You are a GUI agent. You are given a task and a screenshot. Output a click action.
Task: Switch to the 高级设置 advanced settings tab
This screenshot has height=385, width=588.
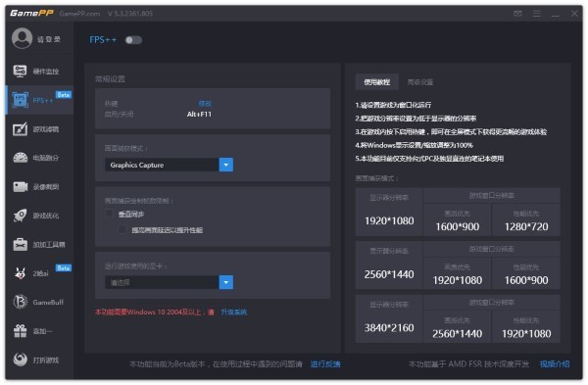(420, 82)
